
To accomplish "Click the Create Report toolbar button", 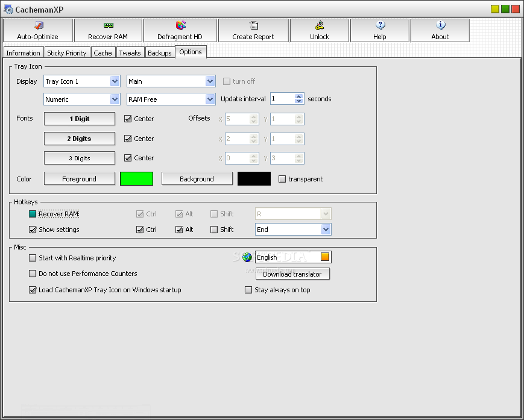I will coord(253,30).
